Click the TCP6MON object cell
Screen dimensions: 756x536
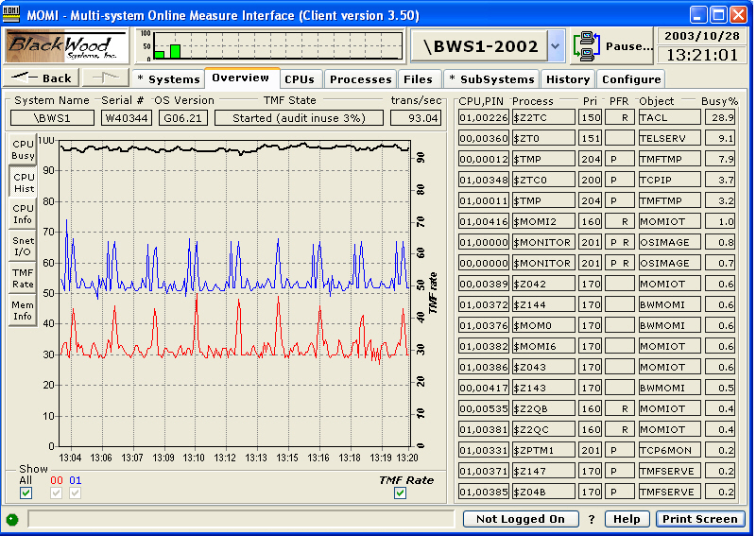click(x=670, y=449)
